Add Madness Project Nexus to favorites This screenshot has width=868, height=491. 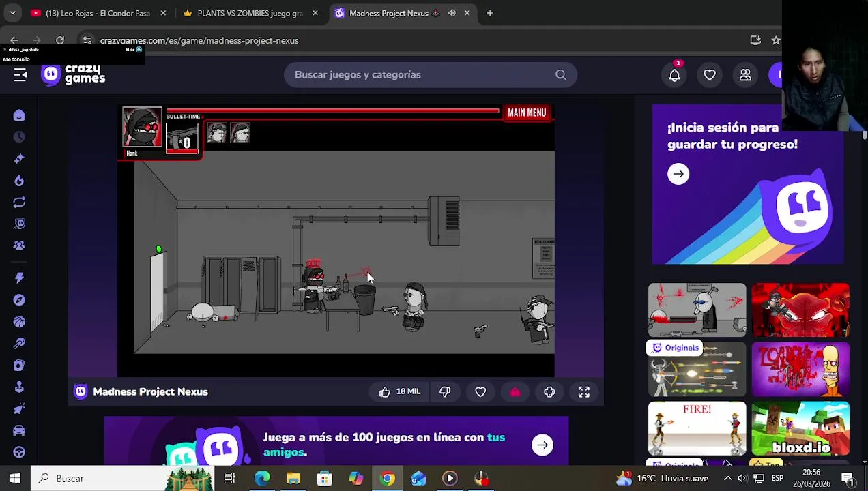(480, 391)
